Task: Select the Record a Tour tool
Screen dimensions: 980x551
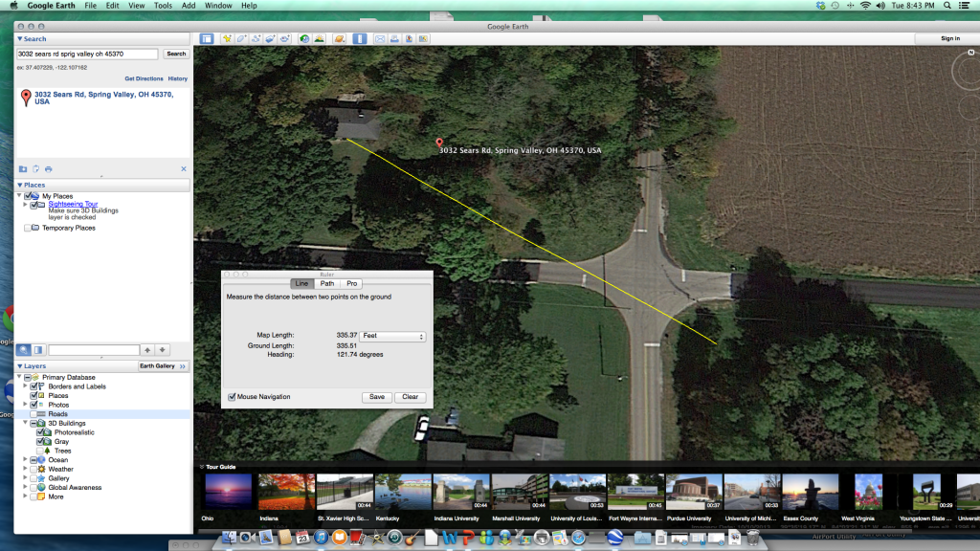Action: 285,38
